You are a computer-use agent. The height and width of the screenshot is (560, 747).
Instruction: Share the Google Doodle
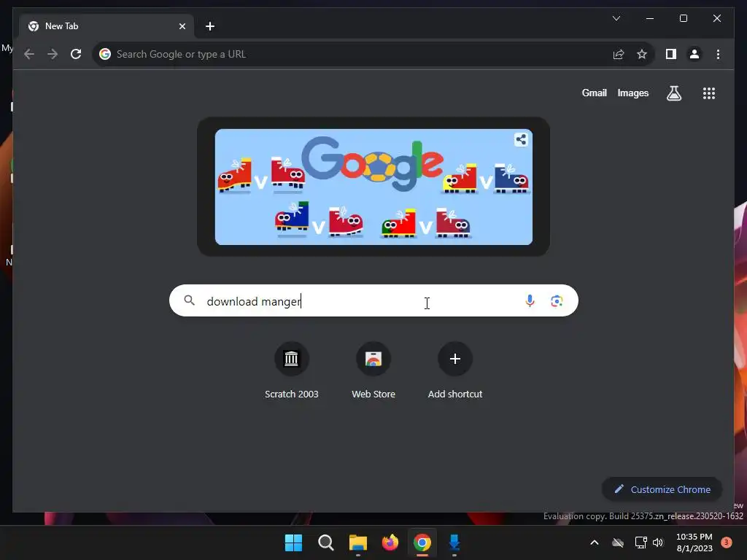pos(521,139)
